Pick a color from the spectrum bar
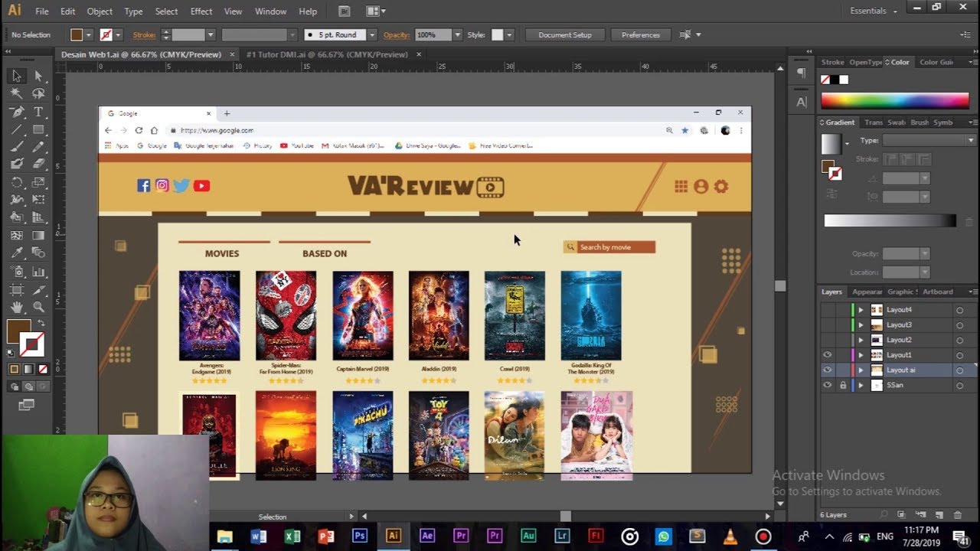This screenshot has height=551, width=980. [x=895, y=100]
